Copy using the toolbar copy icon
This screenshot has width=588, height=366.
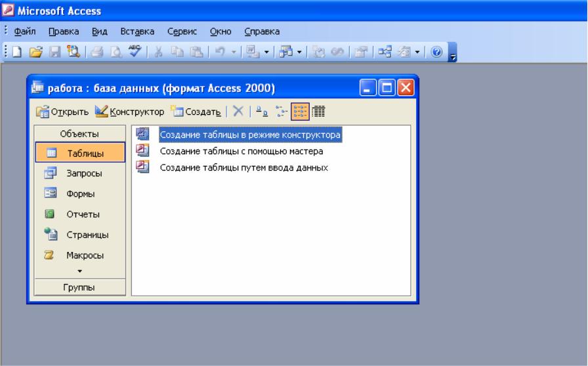[x=177, y=52]
